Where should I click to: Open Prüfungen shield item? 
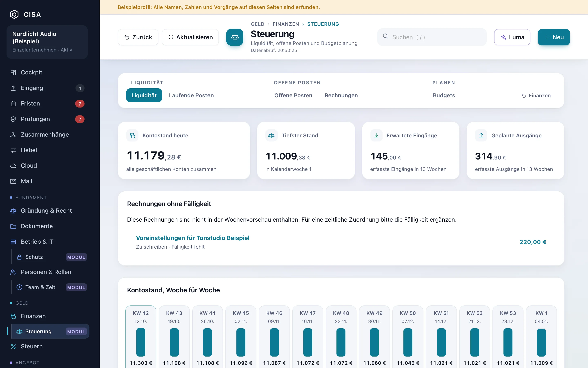point(48,119)
